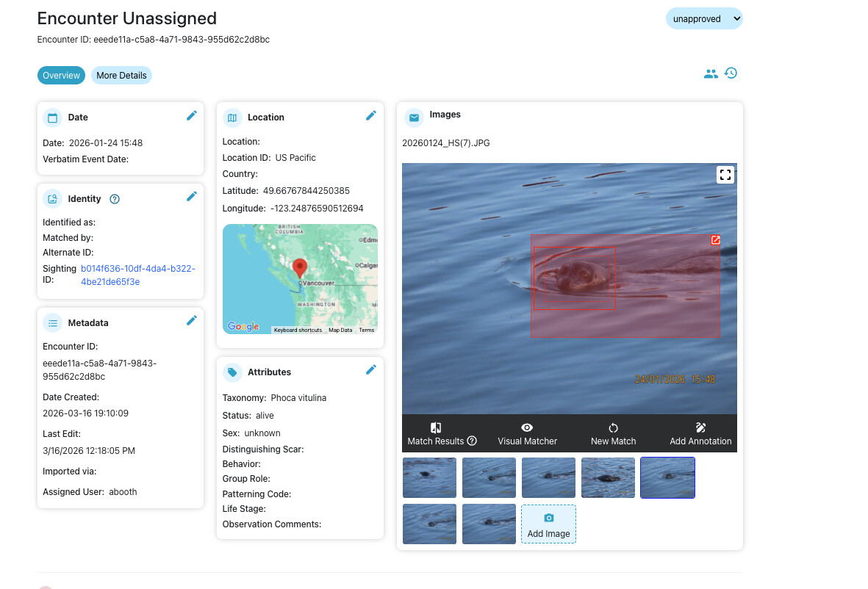The height and width of the screenshot is (589, 868).
Task: Open the collaborators people icon
Action: 710,74
